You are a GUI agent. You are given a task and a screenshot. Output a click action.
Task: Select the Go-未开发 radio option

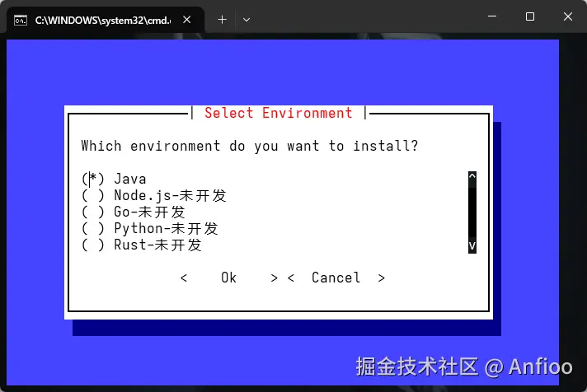(x=134, y=212)
